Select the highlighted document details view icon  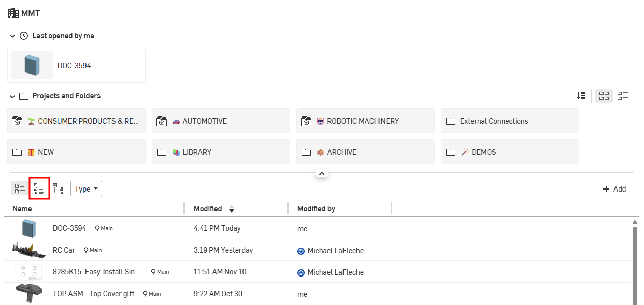(39, 188)
